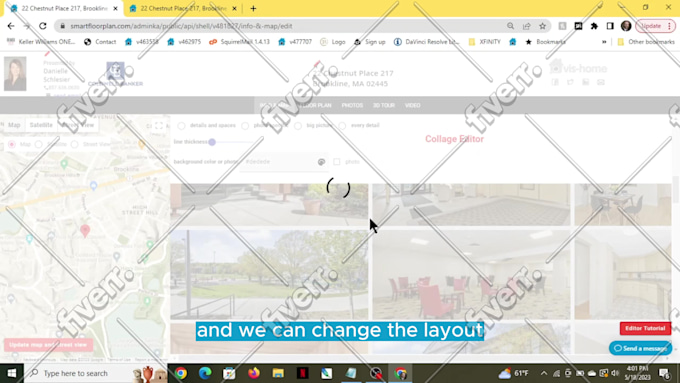Screen dimensions: 680x383
Task: Open the DaVinci Resolve bookmark
Action: tap(426, 42)
